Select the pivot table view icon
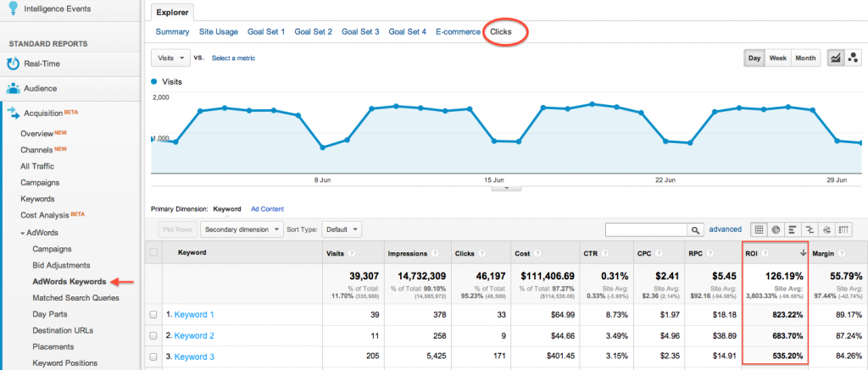Viewport: 868px width, 370px height. (843, 229)
